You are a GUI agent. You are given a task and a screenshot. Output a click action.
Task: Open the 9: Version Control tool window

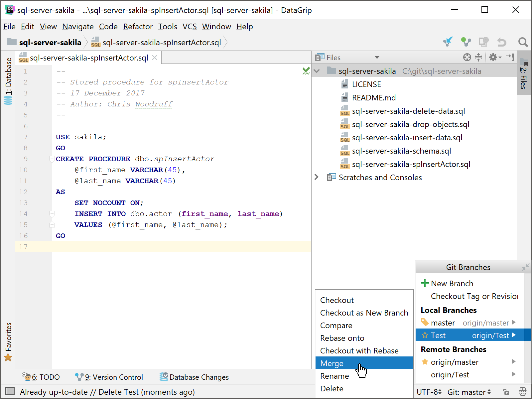click(109, 377)
